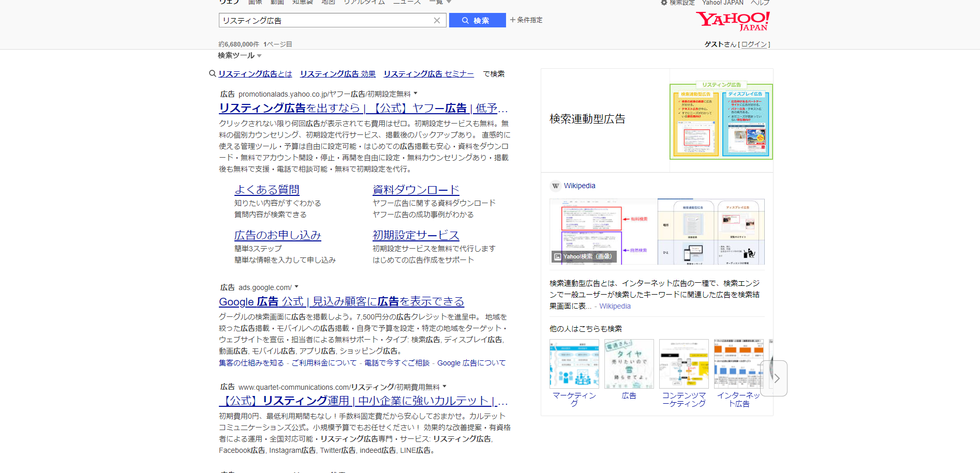Click the 集客の仕組みを知る link
The image size is (980, 473).
point(251,363)
